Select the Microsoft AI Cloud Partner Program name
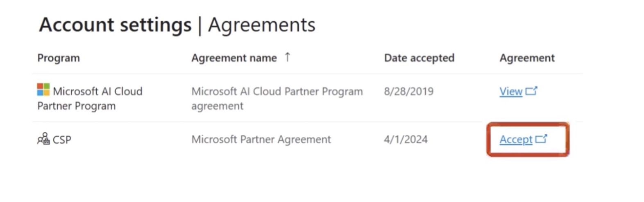This screenshot has width=644, height=202. click(x=90, y=99)
